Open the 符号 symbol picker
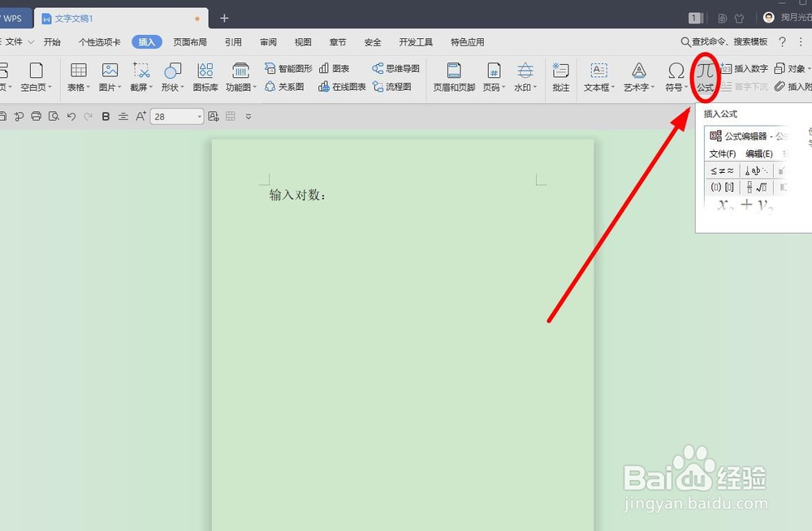 [x=676, y=76]
